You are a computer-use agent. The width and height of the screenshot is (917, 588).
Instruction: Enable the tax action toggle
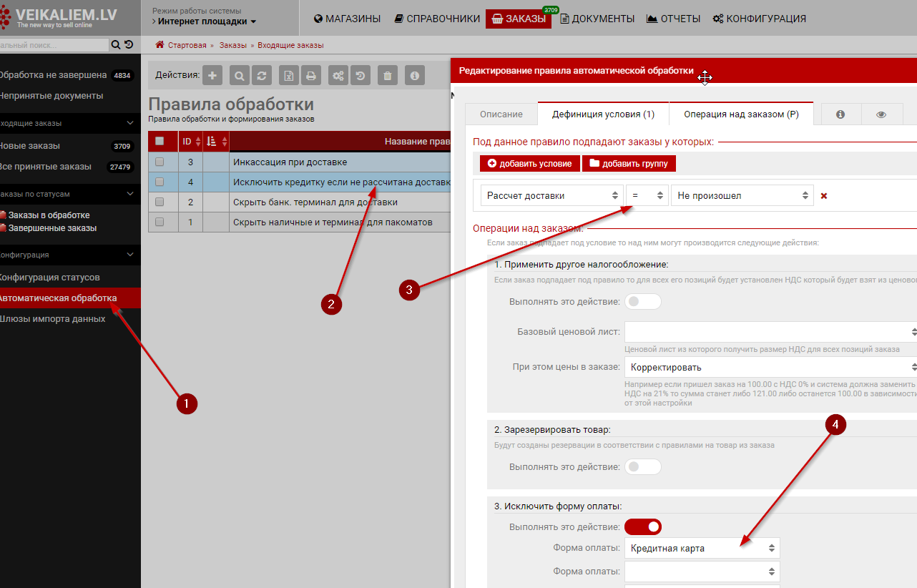point(643,302)
